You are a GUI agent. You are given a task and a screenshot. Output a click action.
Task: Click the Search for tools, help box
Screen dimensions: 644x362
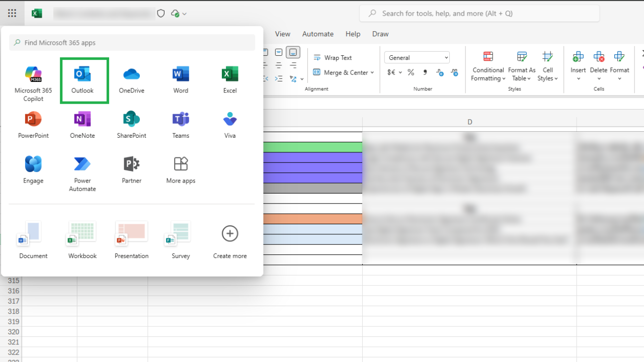point(479,14)
